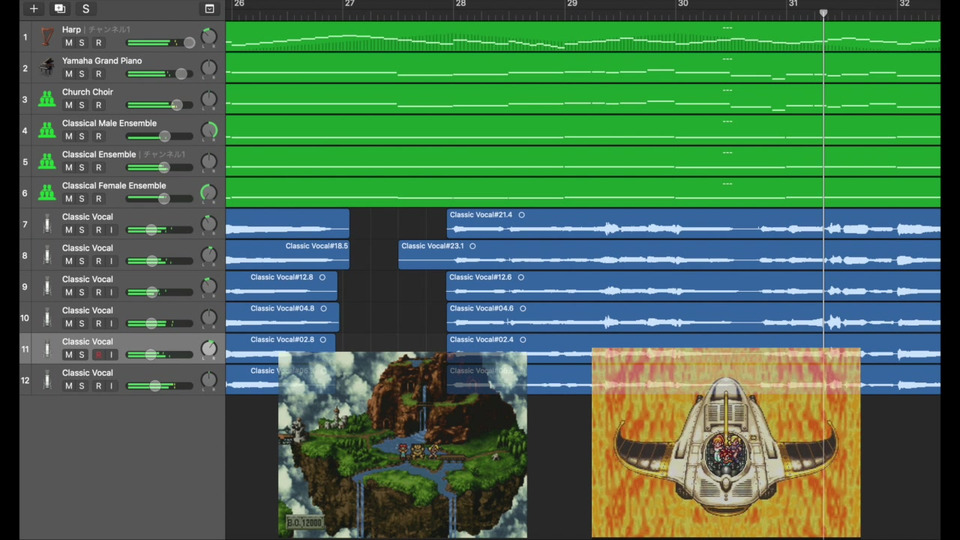Click loop circle icon on Classic Vocal#21.4
This screenshot has width=960, height=540.
point(522,215)
